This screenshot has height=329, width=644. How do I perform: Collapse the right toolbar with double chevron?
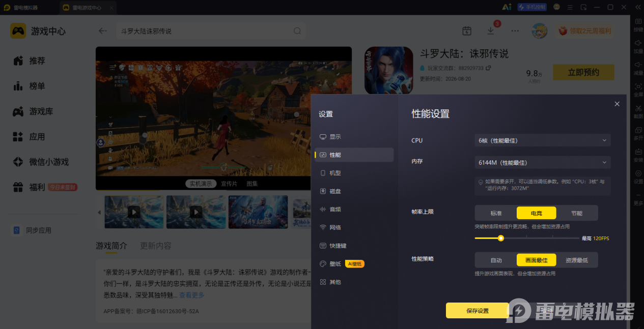coord(638,7)
